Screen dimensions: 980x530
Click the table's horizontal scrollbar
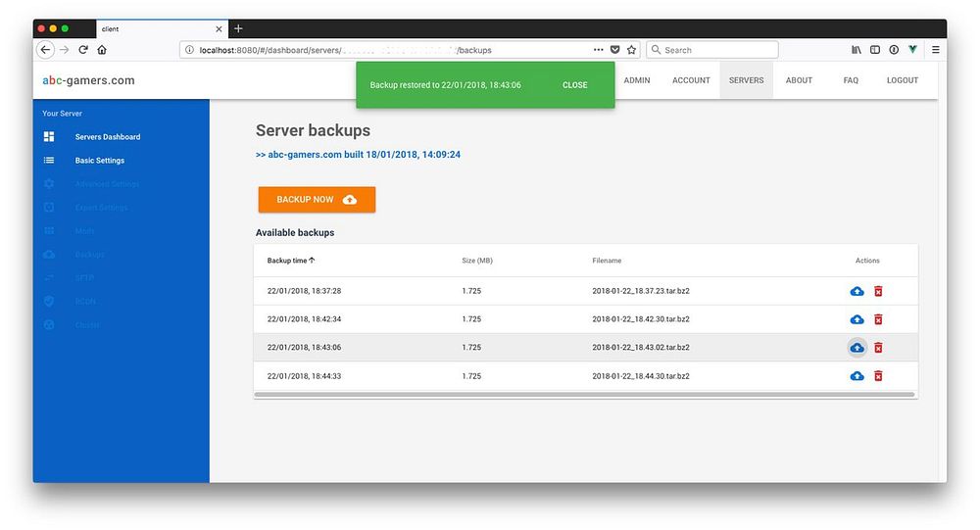pos(585,395)
